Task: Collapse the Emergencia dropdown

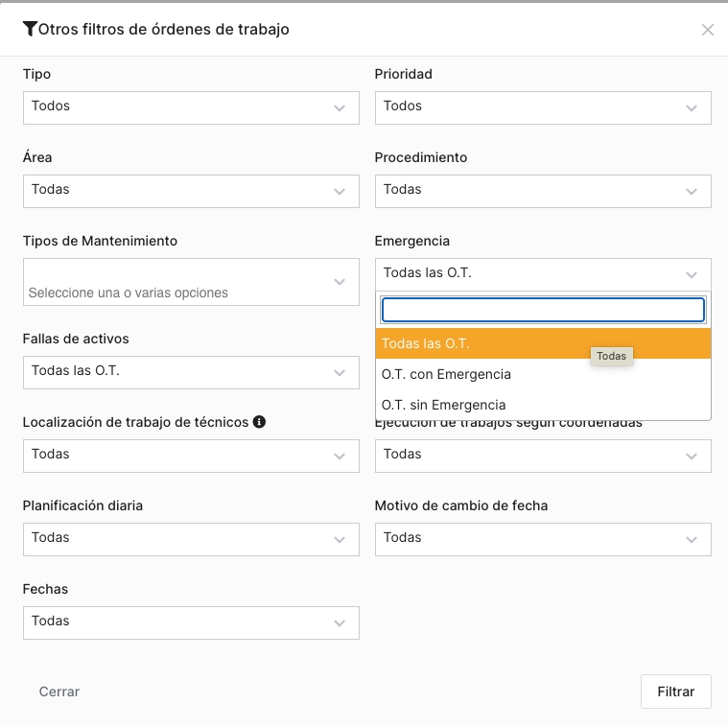Action: click(x=543, y=274)
